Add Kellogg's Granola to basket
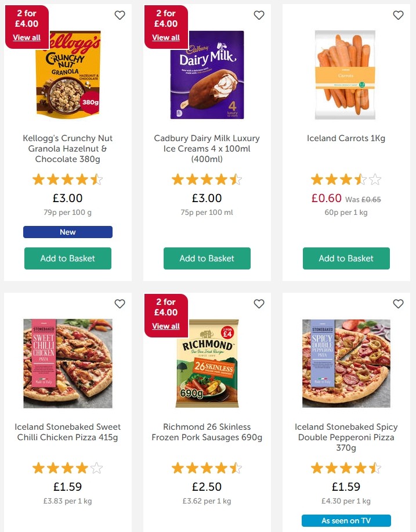This screenshot has width=416, height=532. click(68, 258)
